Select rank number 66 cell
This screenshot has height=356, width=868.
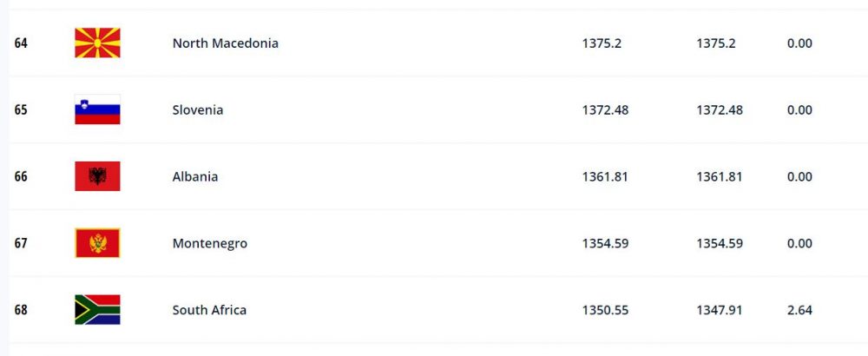(21, 176)
